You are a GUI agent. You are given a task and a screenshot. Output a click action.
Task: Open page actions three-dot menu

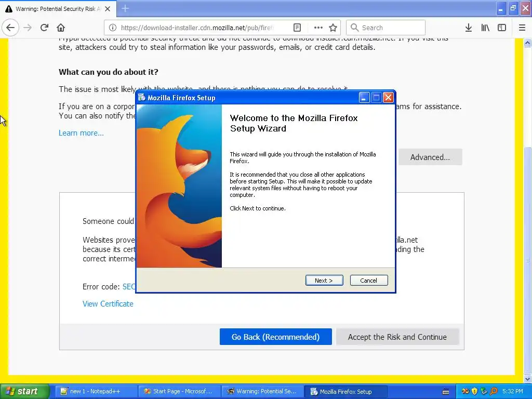pyautogui.click(x=318, y=28)
